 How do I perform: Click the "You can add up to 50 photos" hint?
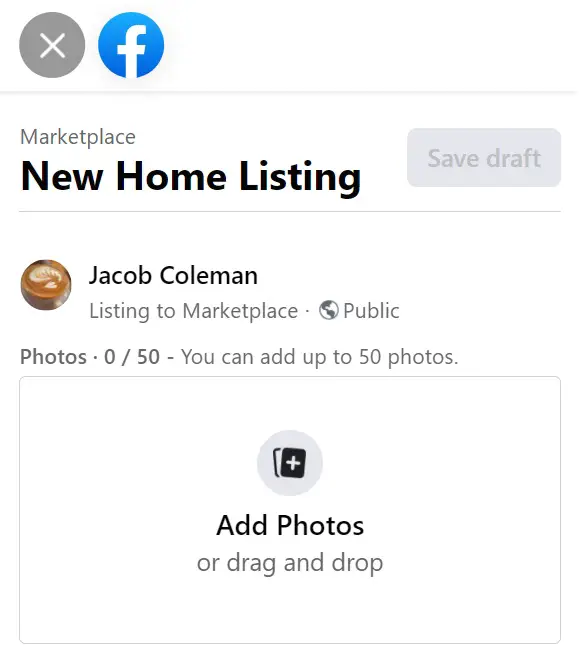(x=320, y=357)
